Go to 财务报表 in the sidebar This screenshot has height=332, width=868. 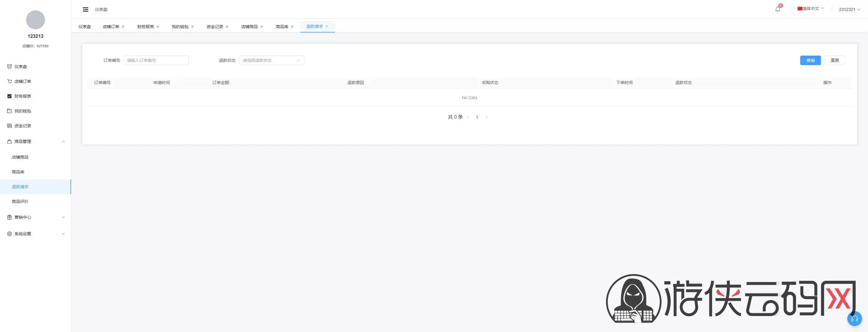pyautogui.click(x=35, y=96)
